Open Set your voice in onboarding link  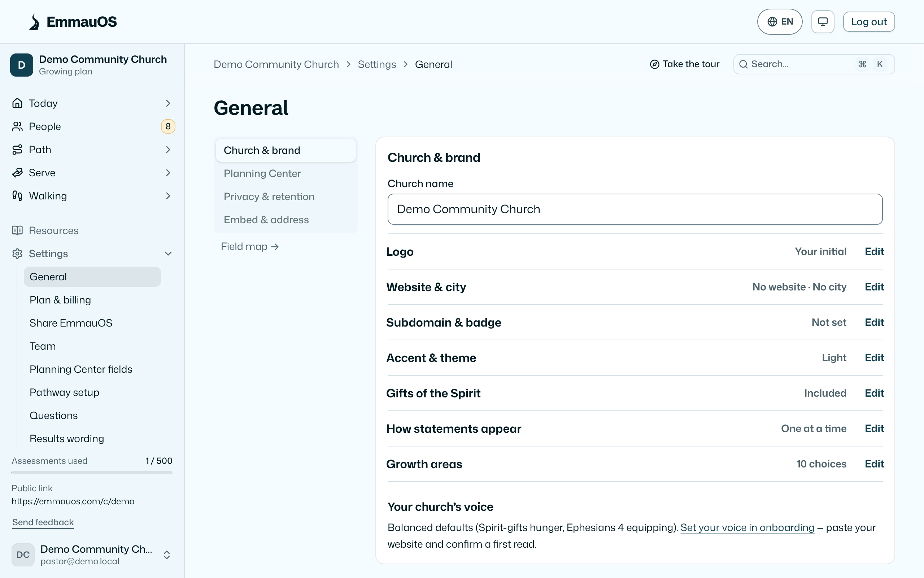[747, 527]
